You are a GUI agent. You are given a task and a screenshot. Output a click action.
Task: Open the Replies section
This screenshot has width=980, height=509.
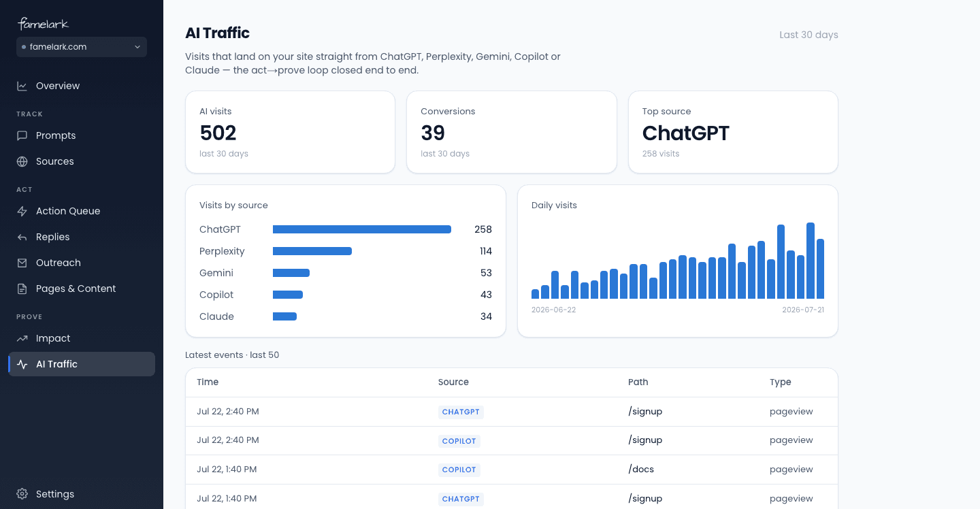point(82,237)
